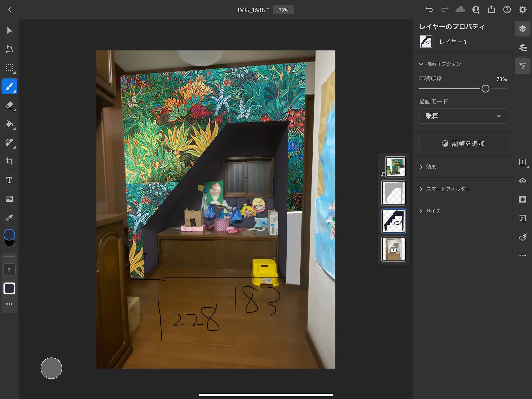532x399 pixels.
Task: Select the floral wallpaper layer thumbnail
Action: click(x=395, y=167)
